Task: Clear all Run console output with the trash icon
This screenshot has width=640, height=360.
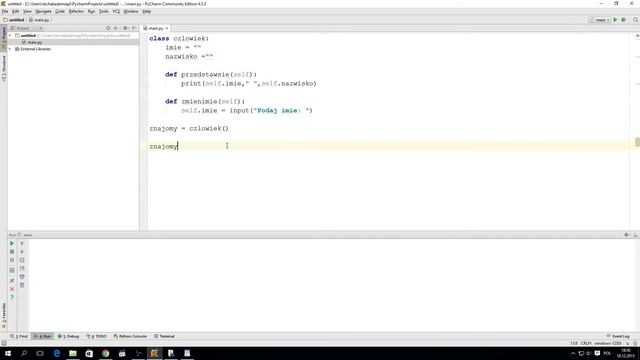Action: [22, 285]
